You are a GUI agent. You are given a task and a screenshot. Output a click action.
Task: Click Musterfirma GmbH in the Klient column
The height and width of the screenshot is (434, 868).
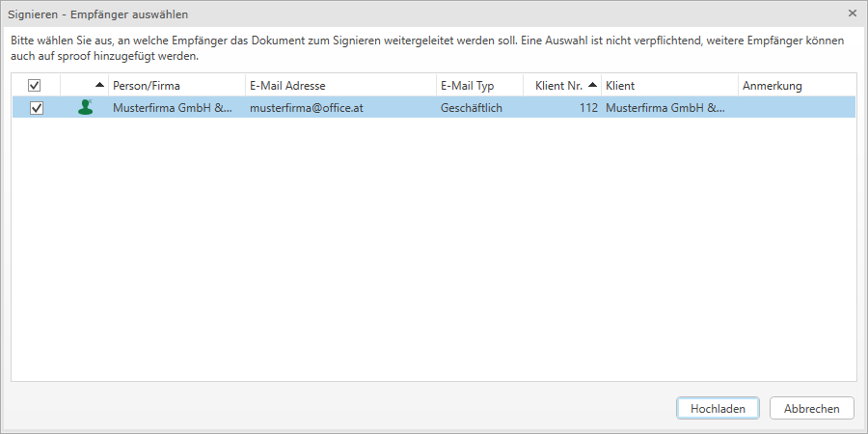click(665, 108)
